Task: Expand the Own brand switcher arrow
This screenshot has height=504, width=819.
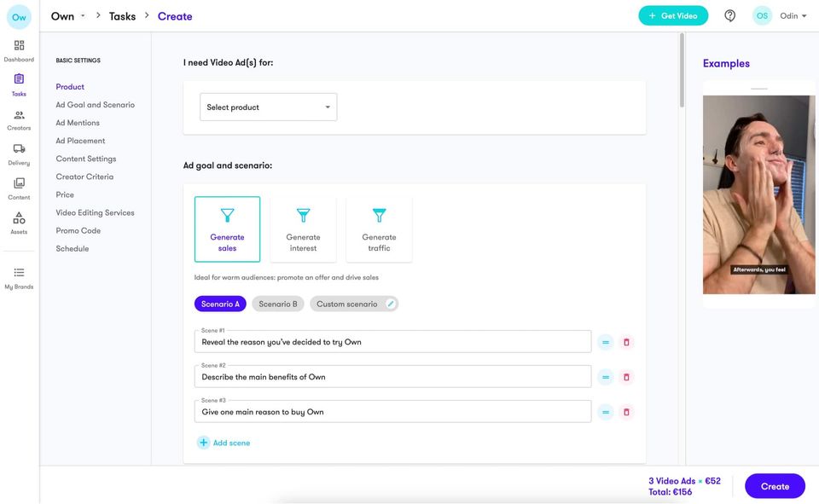Action: 83,16
